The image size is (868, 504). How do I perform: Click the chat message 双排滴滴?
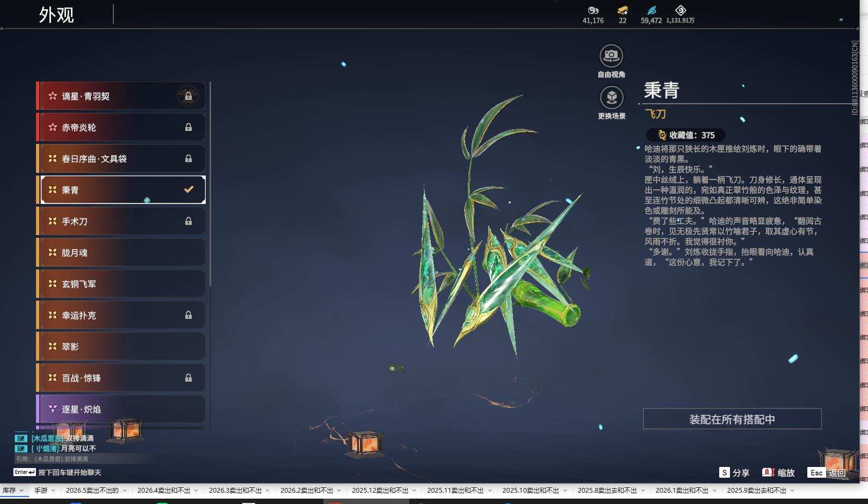(x=79, y=439)
